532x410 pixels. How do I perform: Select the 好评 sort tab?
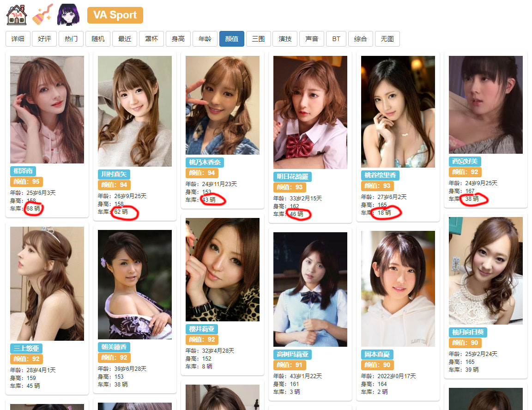[x=44, y=39]
